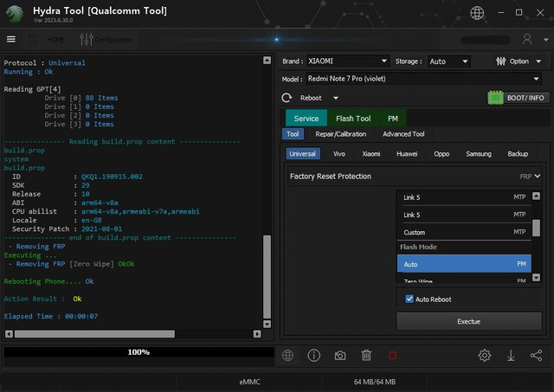Open the hamburger menu
The image size is (554, 392).
click(11, 39)
